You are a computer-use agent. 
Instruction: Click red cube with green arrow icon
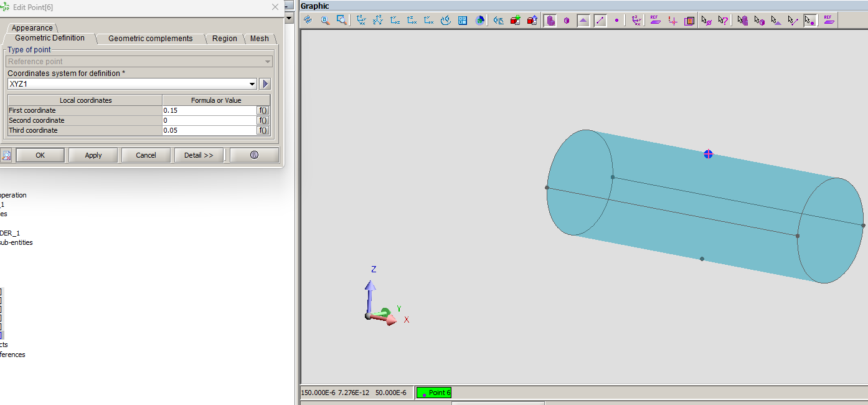[x=516, y=21]
